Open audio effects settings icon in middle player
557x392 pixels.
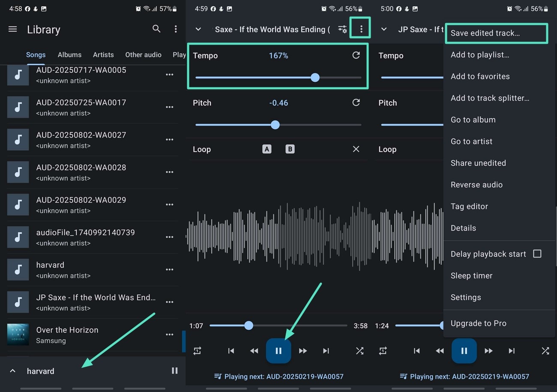(342, 29)
